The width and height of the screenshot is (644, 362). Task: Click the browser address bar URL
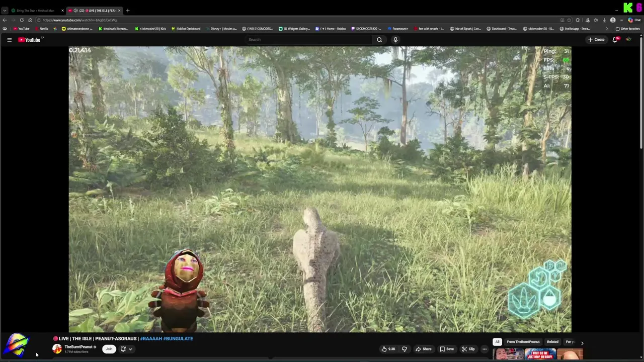pyautogui.click(x=79, y=20)
